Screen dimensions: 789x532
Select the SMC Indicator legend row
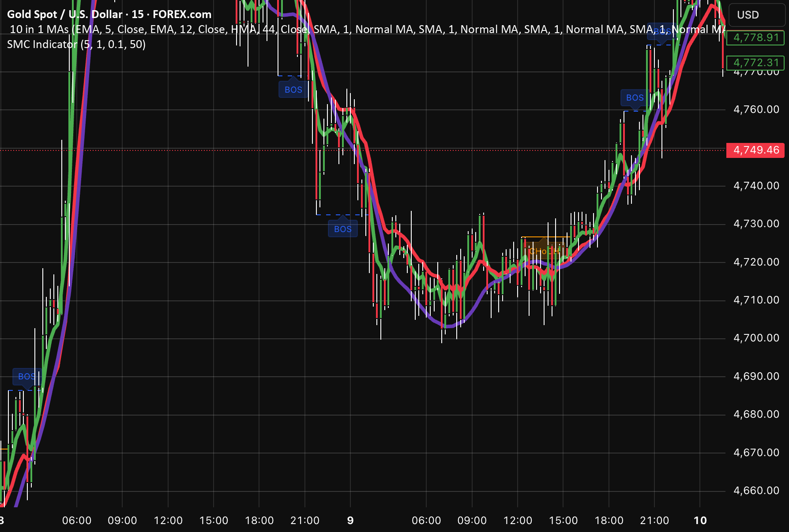click(76, 44)
